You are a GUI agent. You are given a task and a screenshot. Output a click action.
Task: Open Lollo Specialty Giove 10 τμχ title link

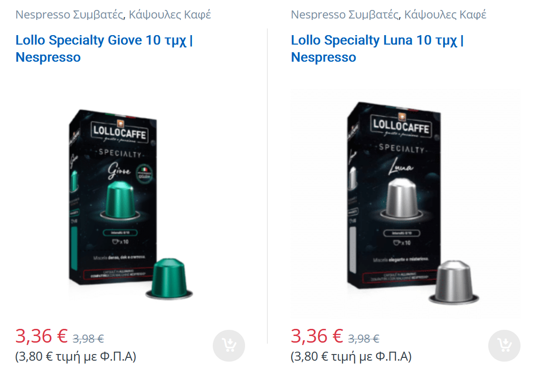pyautogui.click(x=104, y=48)
